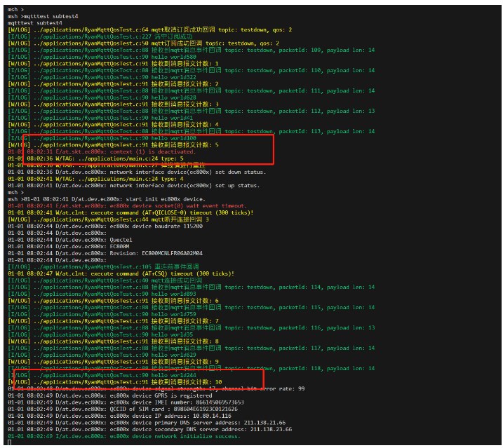503x448 pixels.
Task: Click the 'device IMEI number' line
Action: [126, 402]
